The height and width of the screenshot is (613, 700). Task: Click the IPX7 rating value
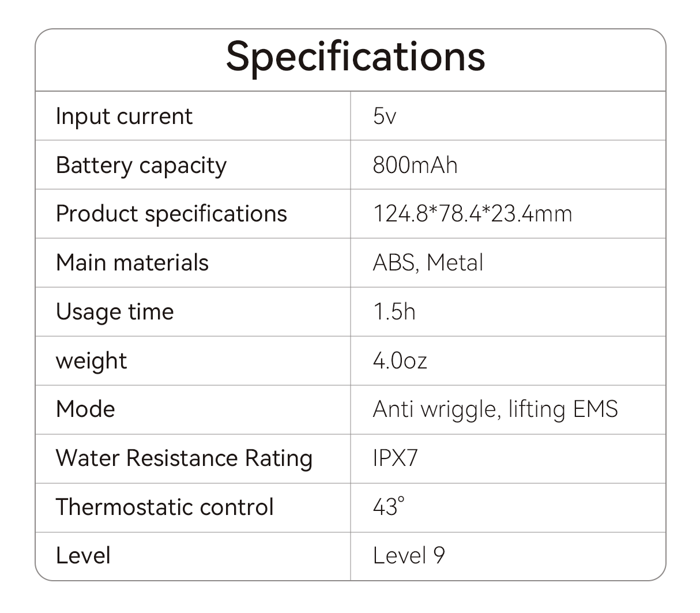click(x=395, y=458)
